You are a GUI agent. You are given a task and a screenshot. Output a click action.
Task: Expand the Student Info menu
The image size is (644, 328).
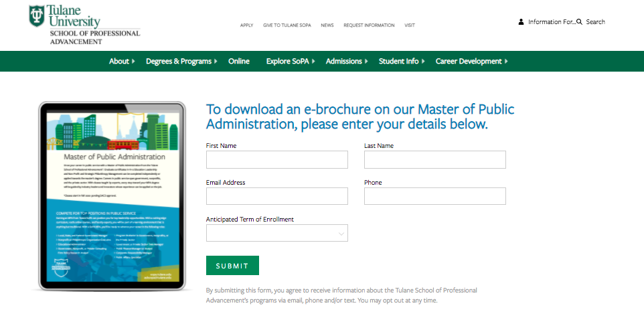pos(398,62)
